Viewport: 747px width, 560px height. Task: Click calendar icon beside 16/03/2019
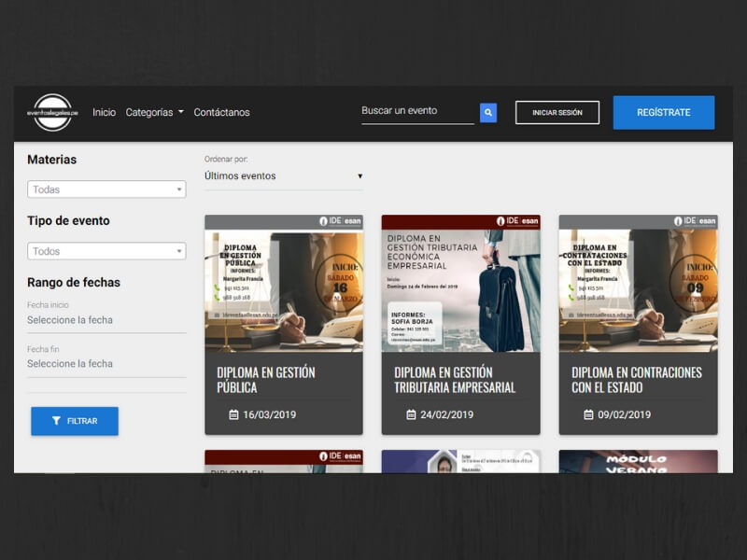pos(233,414)
